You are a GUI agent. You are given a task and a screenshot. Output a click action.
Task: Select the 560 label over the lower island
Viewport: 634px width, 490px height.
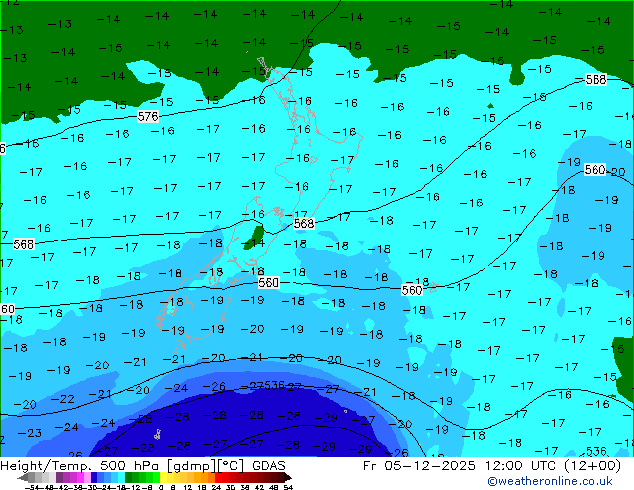click(268, 283)
